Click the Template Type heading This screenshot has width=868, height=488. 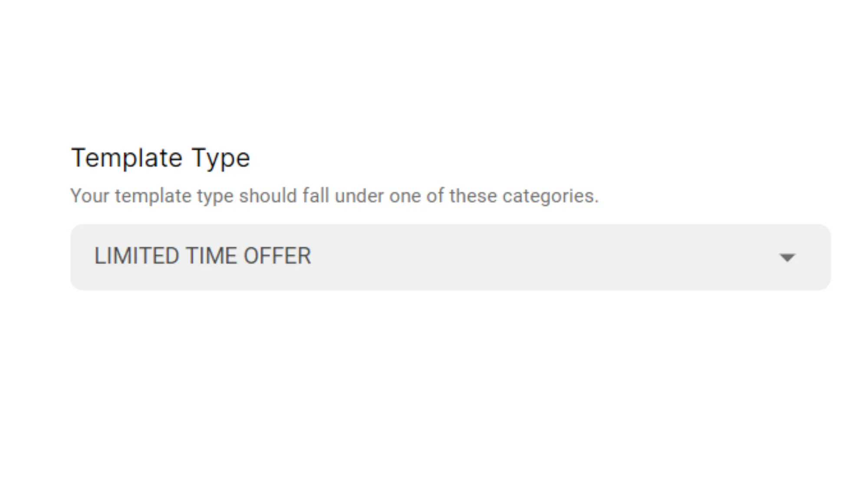pos(161,157)
